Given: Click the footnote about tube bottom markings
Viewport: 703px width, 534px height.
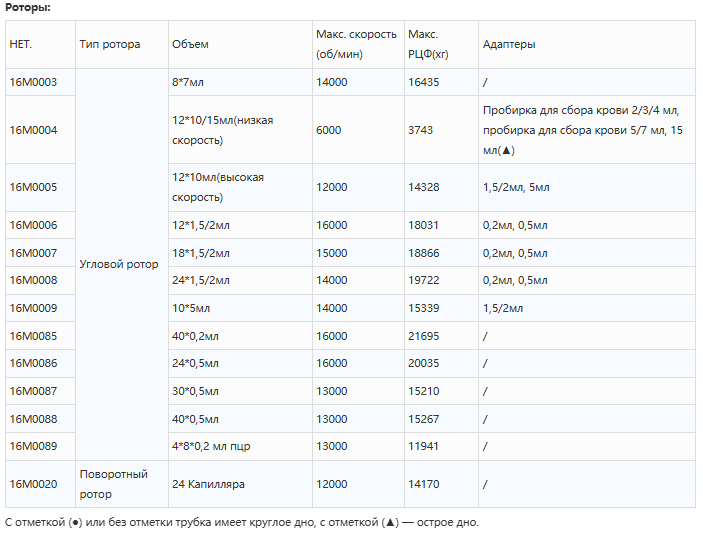Looking at the screenshot, I should click(x=242, y=522).
